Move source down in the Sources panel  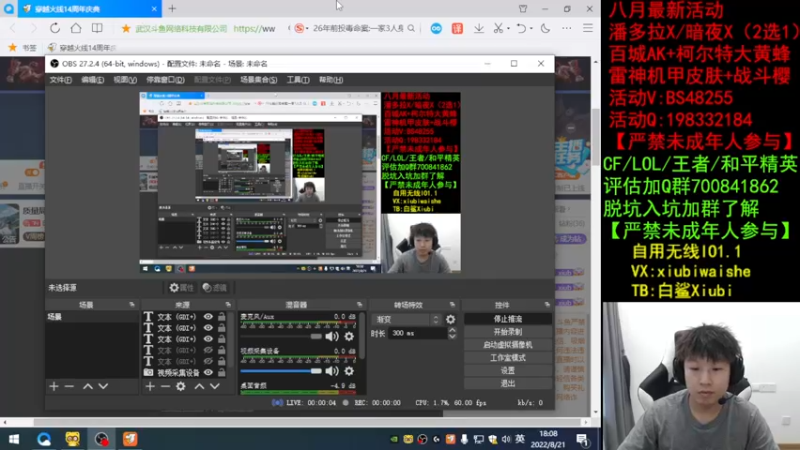tap(215, 387)
